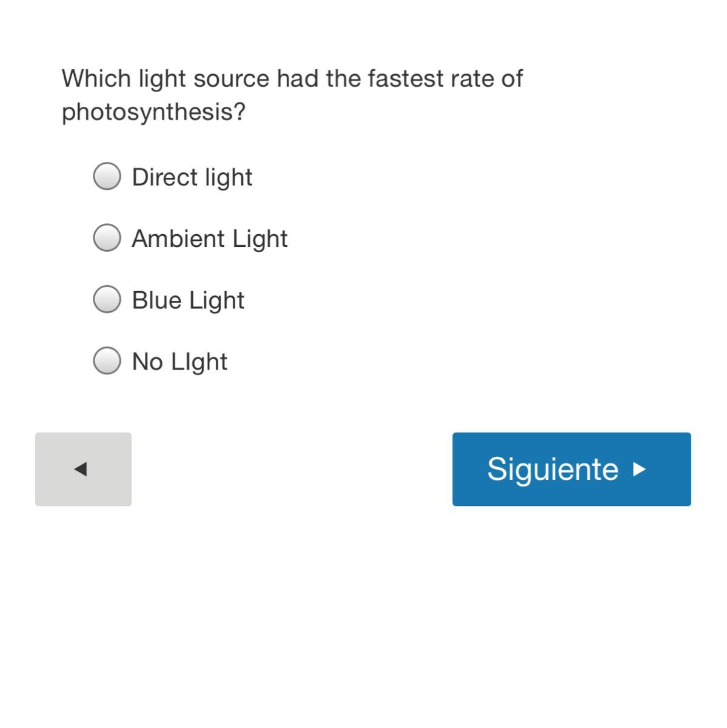Click the word "photosynthesis?" in the question
727x728 pixels.
(153, 112)
